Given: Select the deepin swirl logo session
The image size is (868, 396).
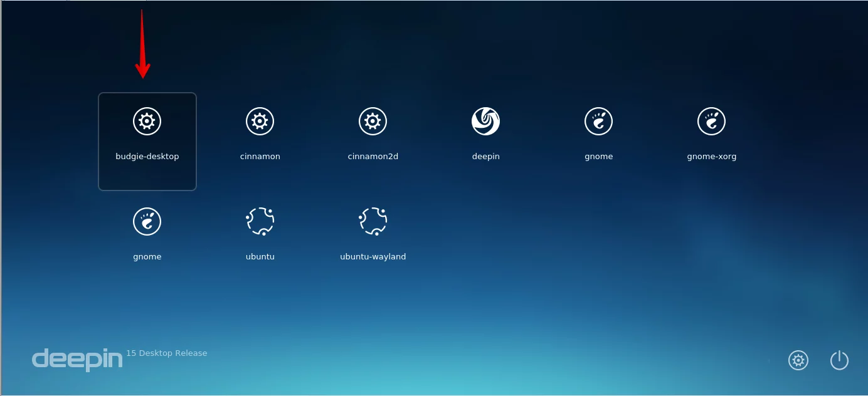Looking at the screenshot, I should pos(486,121).
